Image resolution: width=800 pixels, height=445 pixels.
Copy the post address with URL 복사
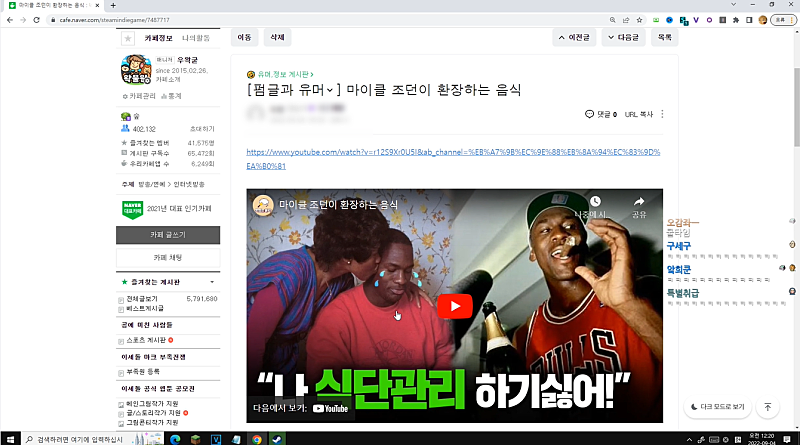[x=639, y=114]
